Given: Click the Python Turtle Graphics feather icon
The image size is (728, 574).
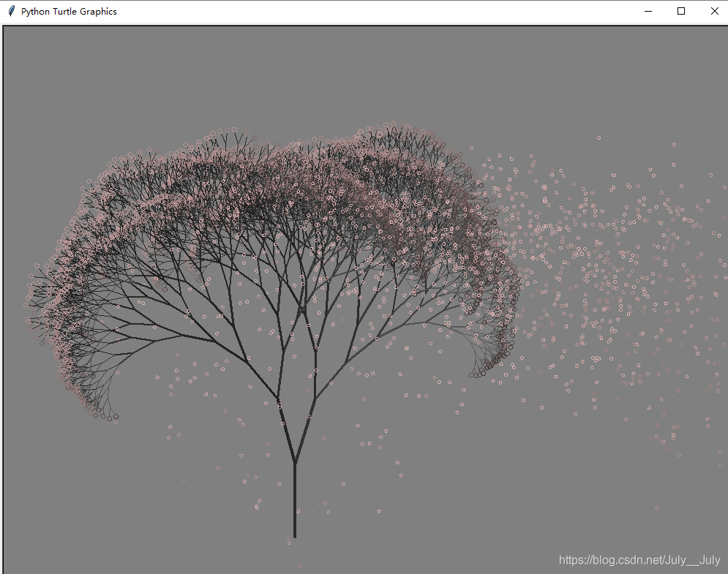Looking at the screenshot, I should click(12, 11).
